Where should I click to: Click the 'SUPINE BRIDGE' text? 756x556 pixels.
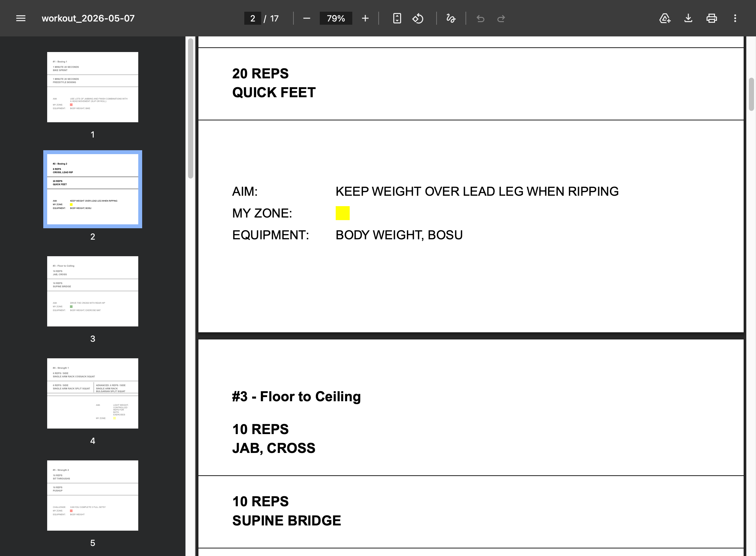[x=287, y=520]
